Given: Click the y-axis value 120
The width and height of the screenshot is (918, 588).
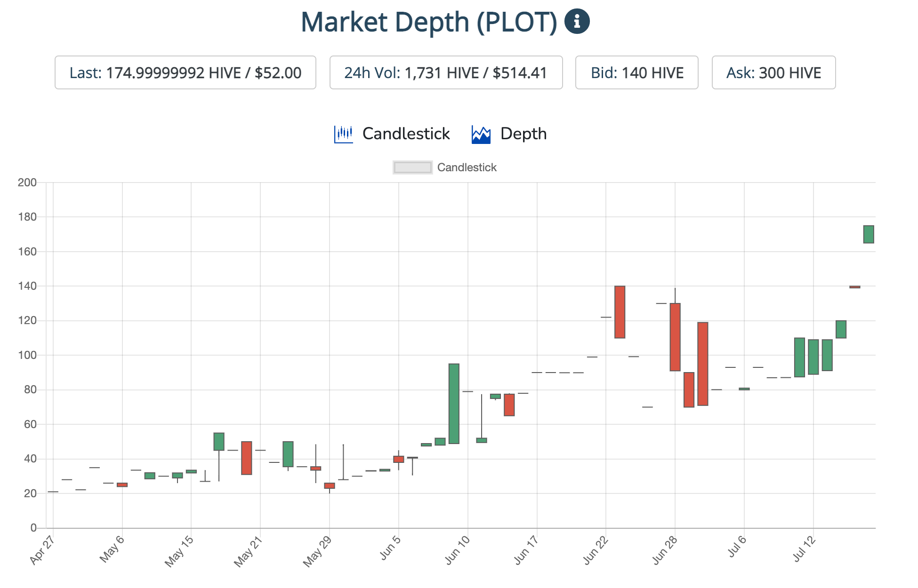Looking at the screenshot, I should 27,320.
